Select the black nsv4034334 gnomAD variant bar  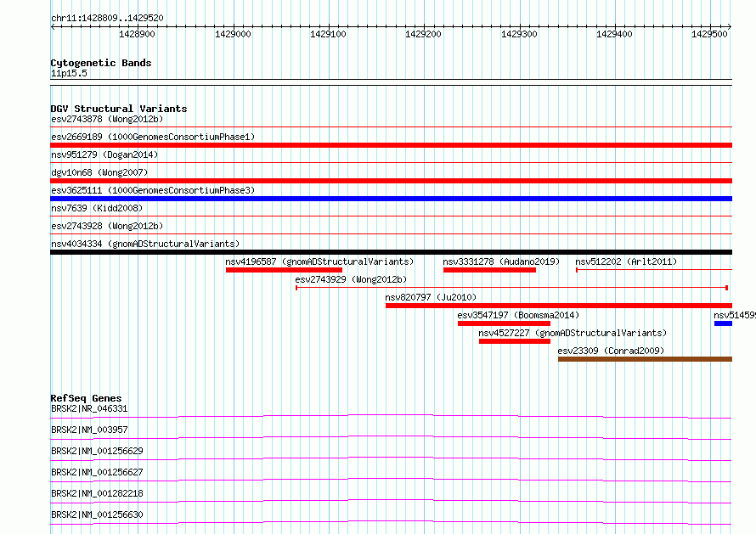point(391,252)
